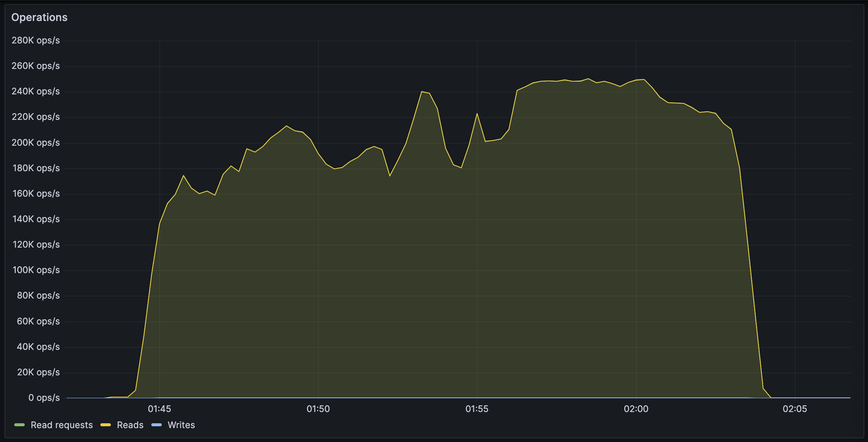Click the 01:55 time axis label
The height and width of the screenshot is (442, 868).
(x=477, y=409)
